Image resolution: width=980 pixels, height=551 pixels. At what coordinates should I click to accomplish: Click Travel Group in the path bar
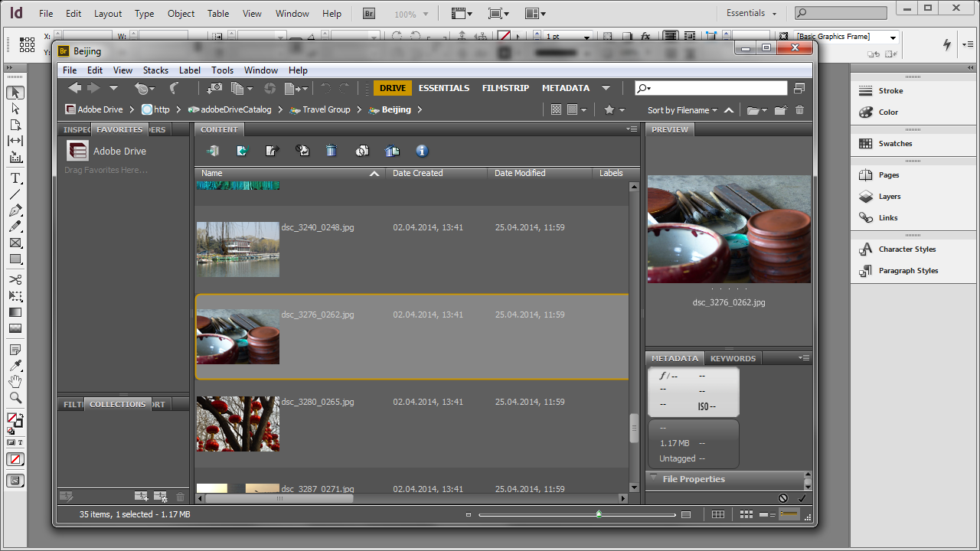[x=325, y=109]
